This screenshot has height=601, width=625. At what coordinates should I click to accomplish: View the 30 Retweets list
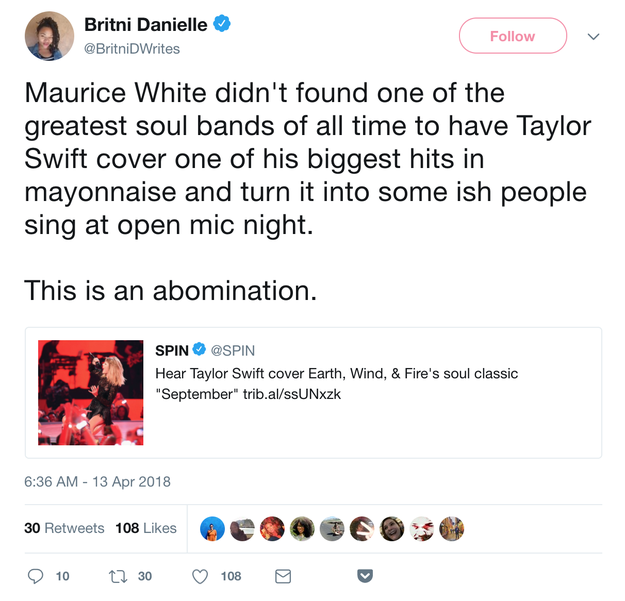coord(64,528)
